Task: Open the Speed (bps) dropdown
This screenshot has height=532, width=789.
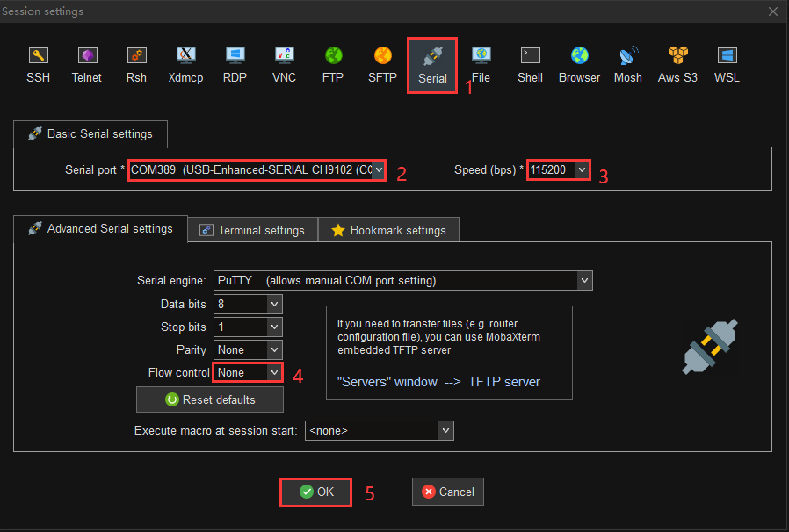Action: point(581,170)
